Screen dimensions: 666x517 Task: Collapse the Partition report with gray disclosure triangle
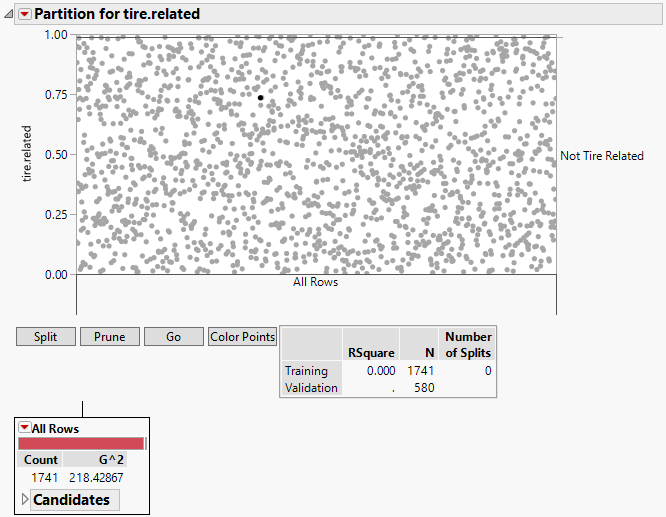8,14
